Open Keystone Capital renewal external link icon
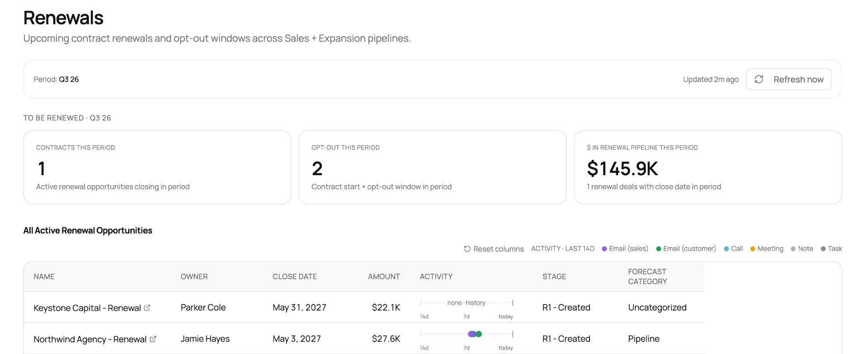Image resolution: width=868 pixels, height=354 pixels. pos(147,308)
